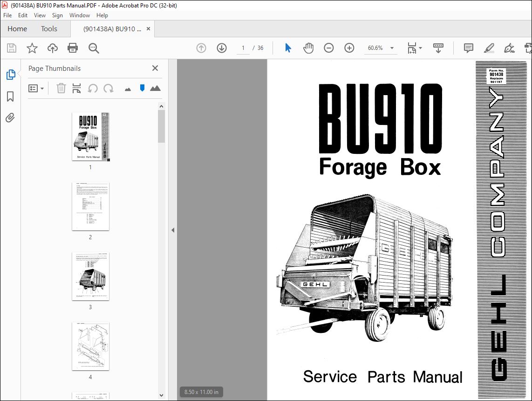
Task: Select the (901438A) BU910 document tab
Action: [112, 29]
